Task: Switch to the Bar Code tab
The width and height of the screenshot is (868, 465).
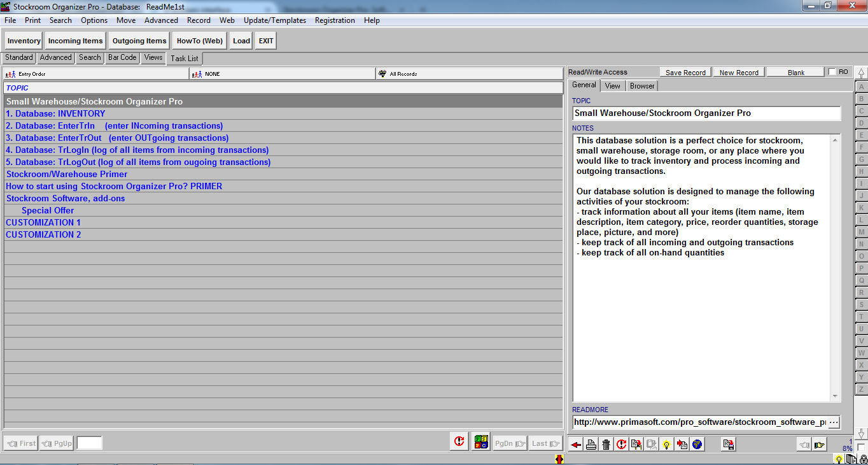Action: pos(122,57)
